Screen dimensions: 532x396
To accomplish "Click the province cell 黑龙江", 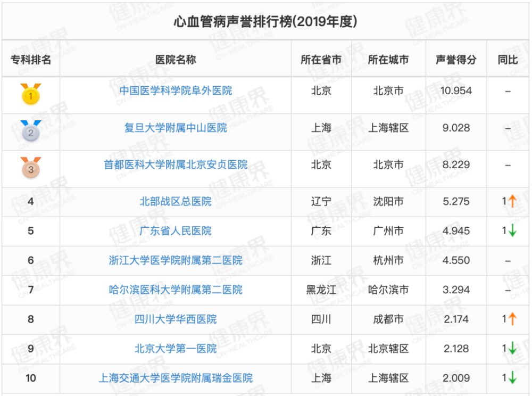I will 321,290.
